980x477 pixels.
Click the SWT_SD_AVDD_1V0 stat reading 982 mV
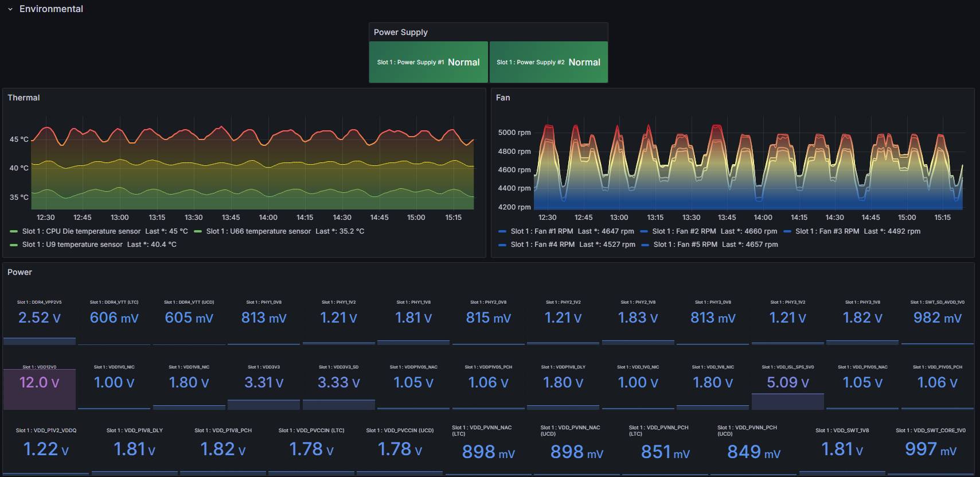coord(938,317)
